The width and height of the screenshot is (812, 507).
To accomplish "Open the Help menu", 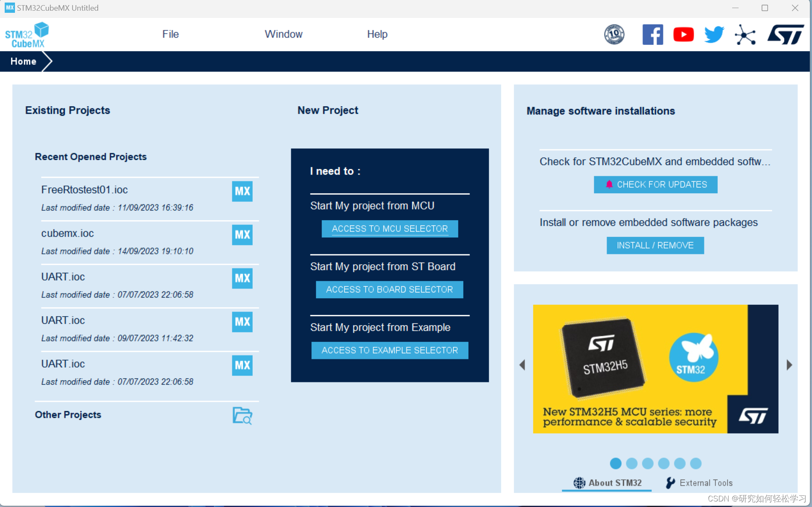I will click(377, 34).
